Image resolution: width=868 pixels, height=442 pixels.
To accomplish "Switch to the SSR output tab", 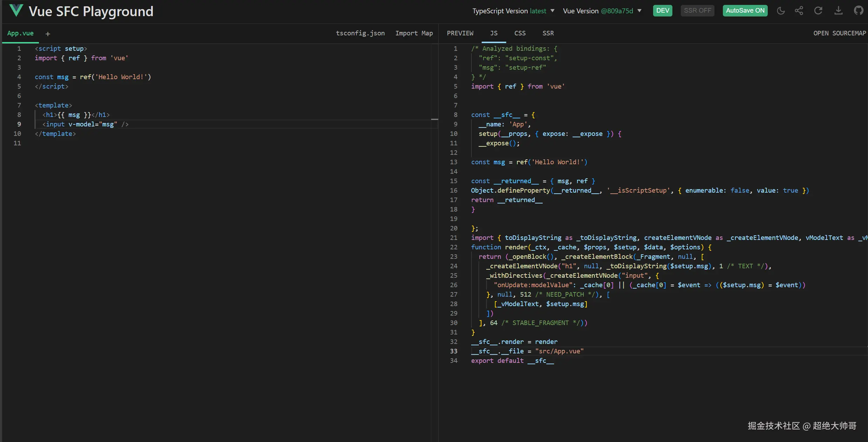I will point(548,33).
